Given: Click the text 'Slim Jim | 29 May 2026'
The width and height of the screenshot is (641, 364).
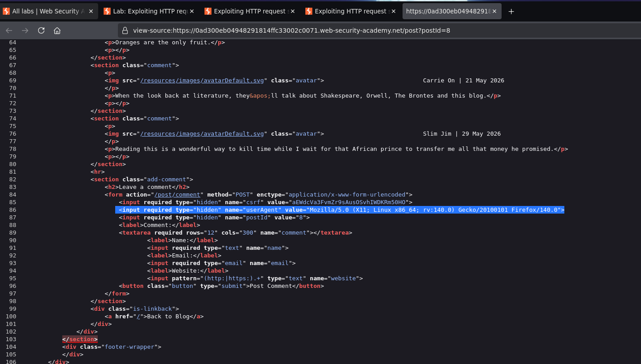Looking at the screenshot, I should (462, 134).
